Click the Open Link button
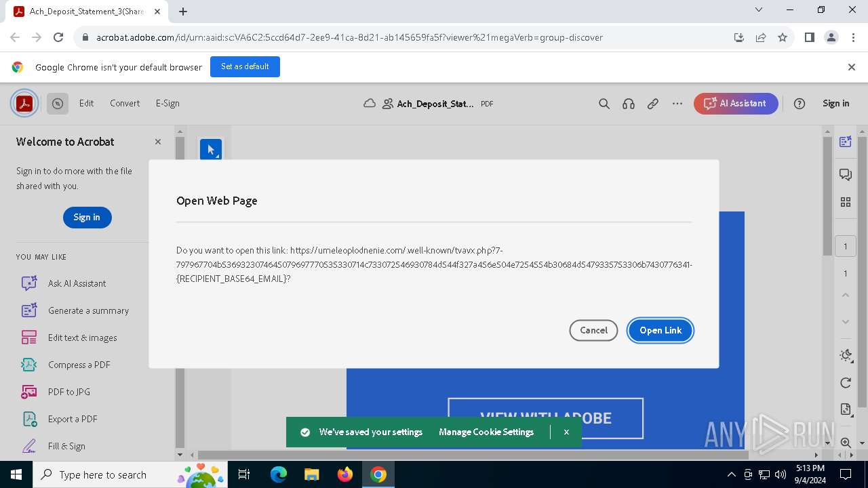868x488 pixels. pyautogui.click(x=660, y=330)
